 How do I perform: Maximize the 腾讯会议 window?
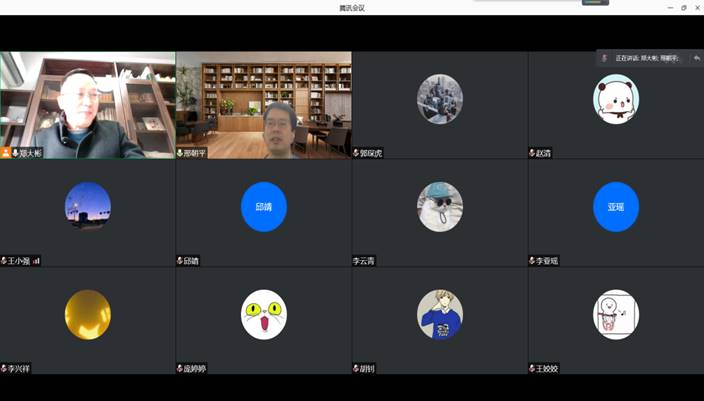point(684,7)
